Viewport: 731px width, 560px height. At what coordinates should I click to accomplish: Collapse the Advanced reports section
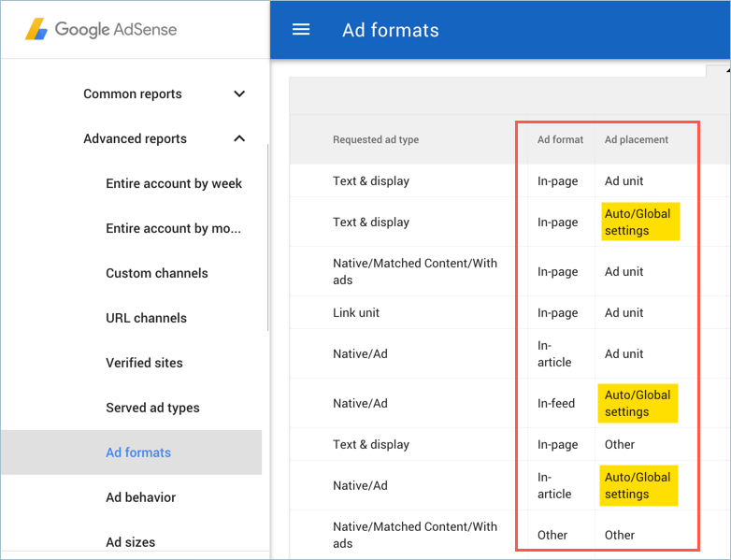[x=239, y=138]
